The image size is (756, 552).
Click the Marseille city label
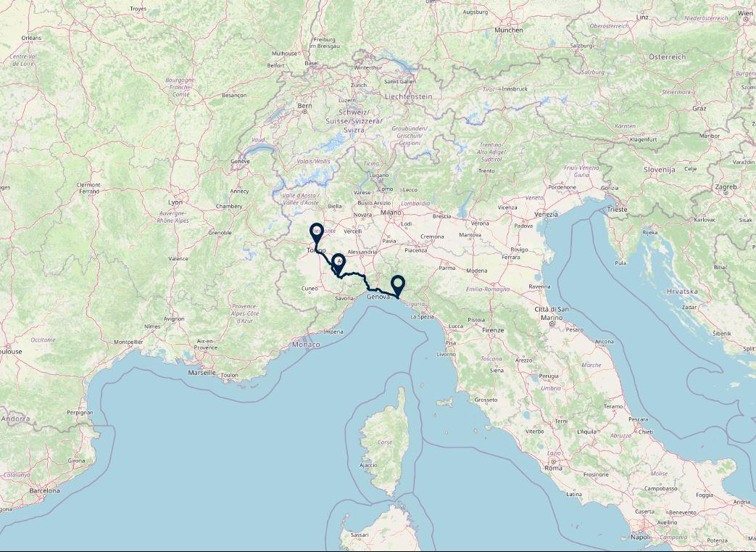pyautogui.click(x=202, y=373)
